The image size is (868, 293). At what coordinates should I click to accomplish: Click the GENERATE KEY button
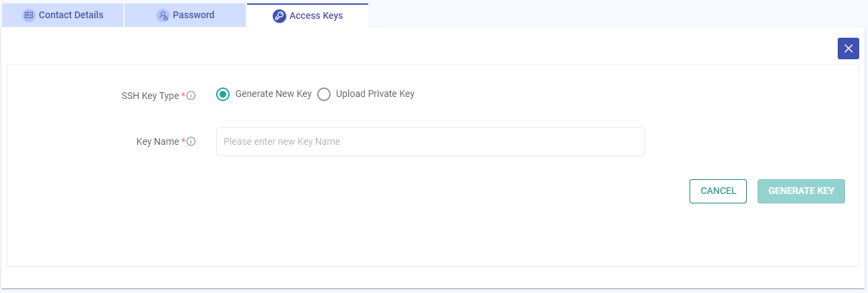point(801,191)
